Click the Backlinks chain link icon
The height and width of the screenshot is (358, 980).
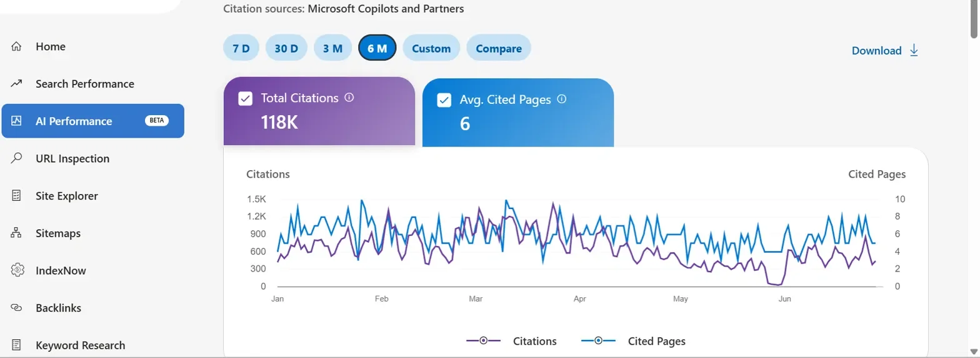pos(17,308)
